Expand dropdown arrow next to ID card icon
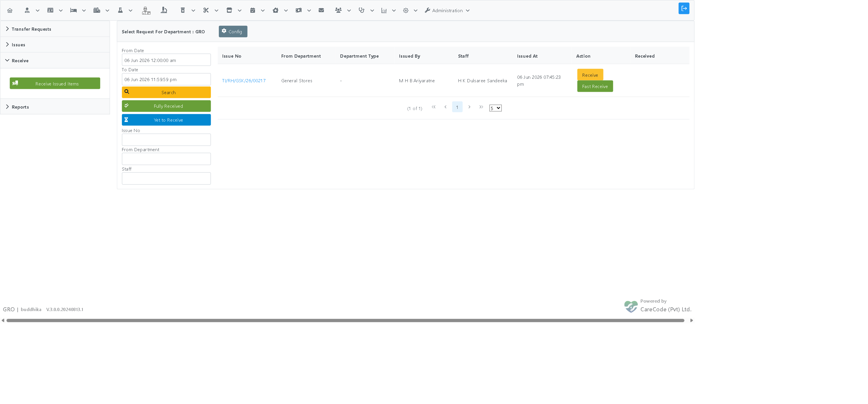Image resolution: width=868 pixels, height=404 pixels. click(x=61, y=11)
